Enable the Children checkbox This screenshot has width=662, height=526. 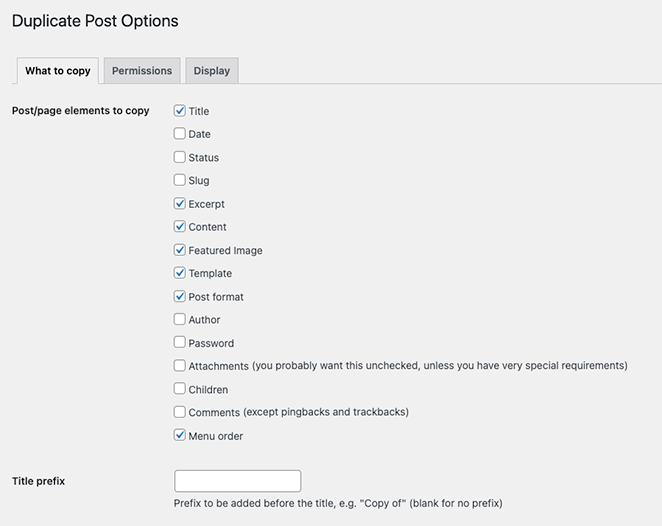[x=179, y=388]
